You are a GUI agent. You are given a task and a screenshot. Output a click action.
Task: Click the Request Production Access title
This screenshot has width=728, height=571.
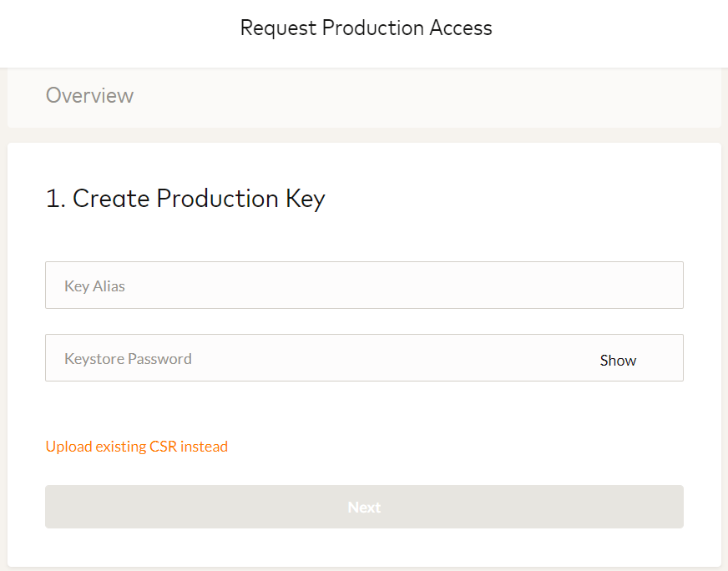coord(366,28)
